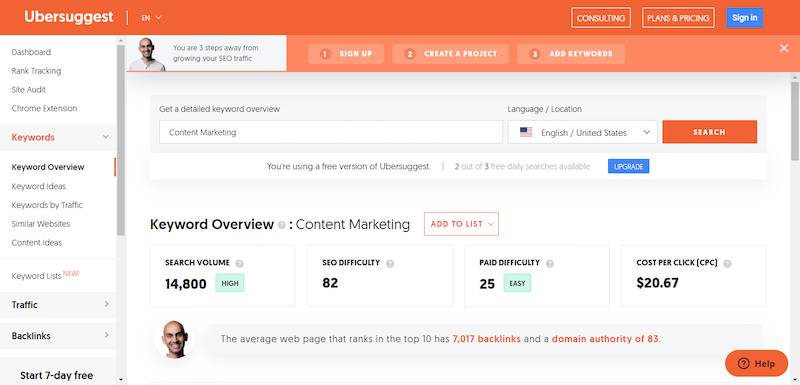Viewport: 800px width, 385px height.
Task: Open Site Audit in the sidebar
Action: pos(29,90)
